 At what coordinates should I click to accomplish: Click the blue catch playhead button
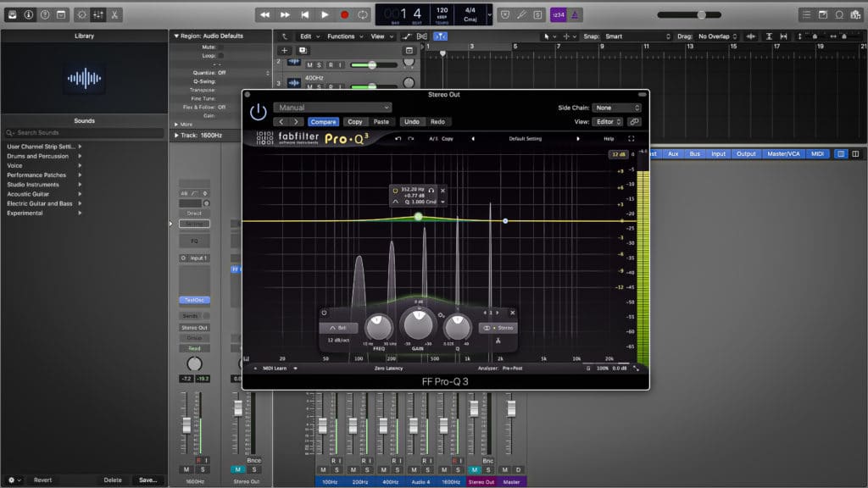tap(440, 36)
